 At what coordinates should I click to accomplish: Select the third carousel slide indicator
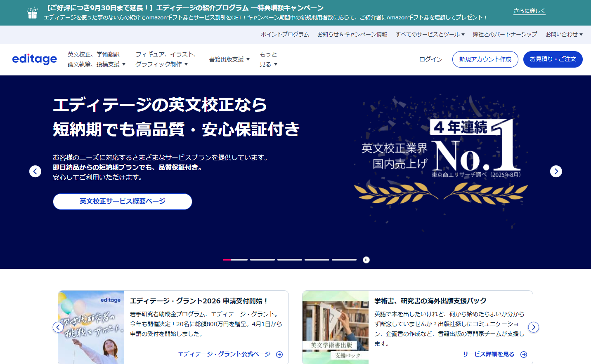click(x=290, y=260)
